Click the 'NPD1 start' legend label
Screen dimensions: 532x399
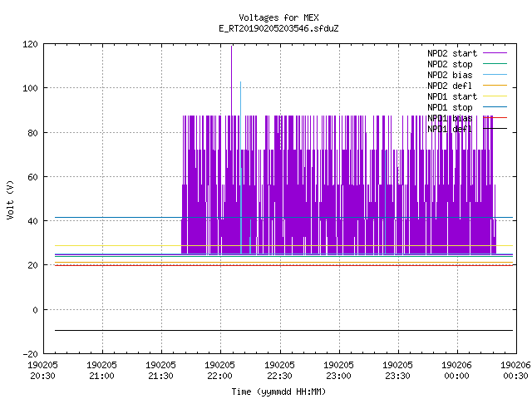coord(452,96)
